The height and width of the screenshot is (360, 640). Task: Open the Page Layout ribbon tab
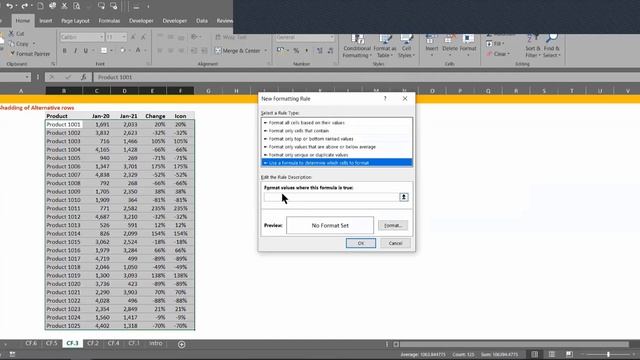point(75,20)
